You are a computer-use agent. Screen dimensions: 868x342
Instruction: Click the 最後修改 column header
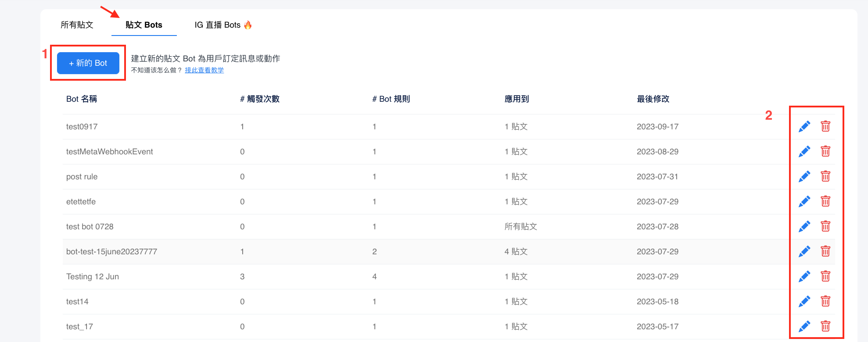click(653, 99)
